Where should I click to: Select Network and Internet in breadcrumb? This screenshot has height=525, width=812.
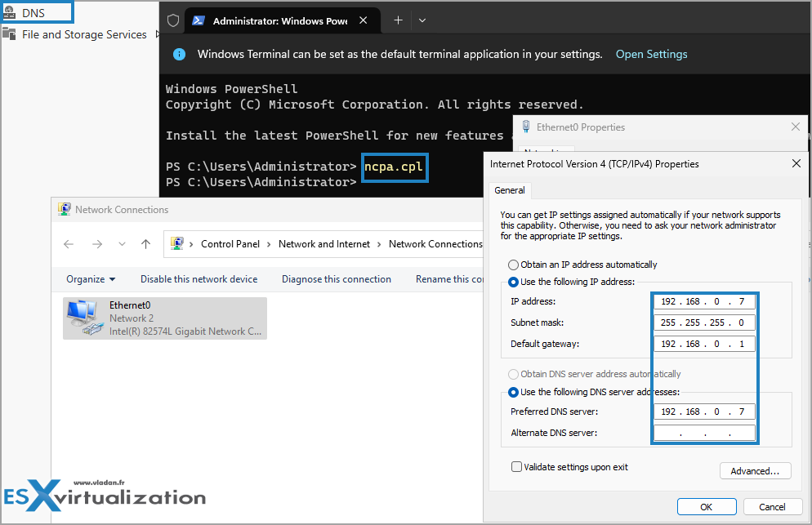point(324,244)
